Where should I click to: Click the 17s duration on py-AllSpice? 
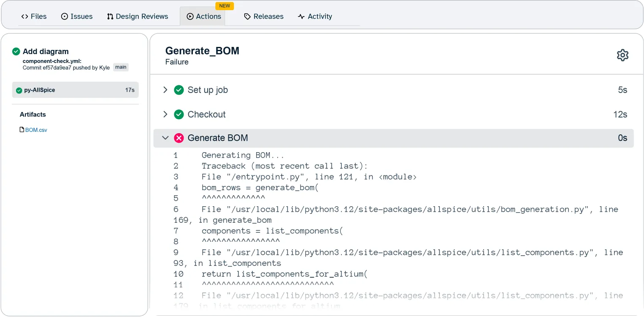click(x=130, y=90)
